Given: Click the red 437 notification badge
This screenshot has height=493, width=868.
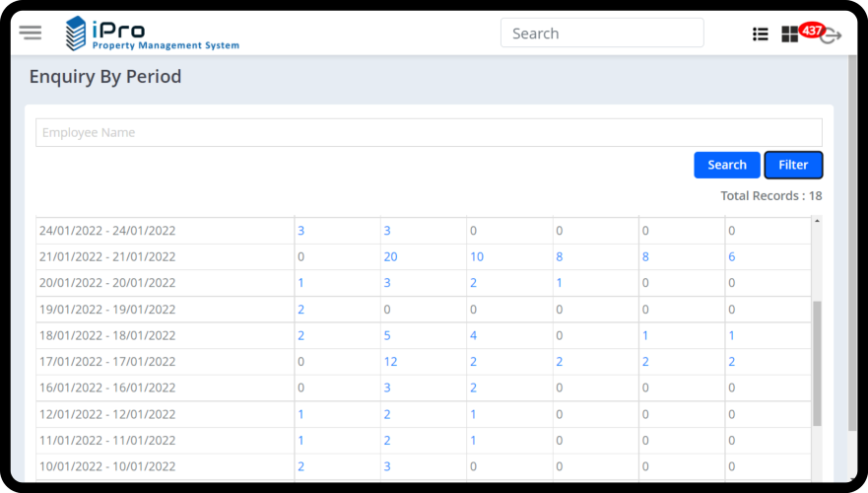Looking at the screenshot, I should 812,31.
